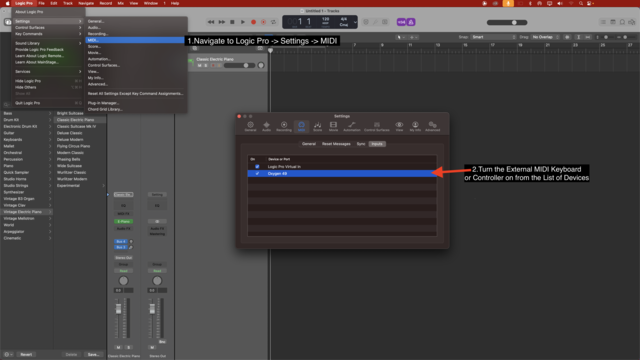Record-enable the Classic Electric Piano track
The image size is (640, 360).
tap(213, 65)
